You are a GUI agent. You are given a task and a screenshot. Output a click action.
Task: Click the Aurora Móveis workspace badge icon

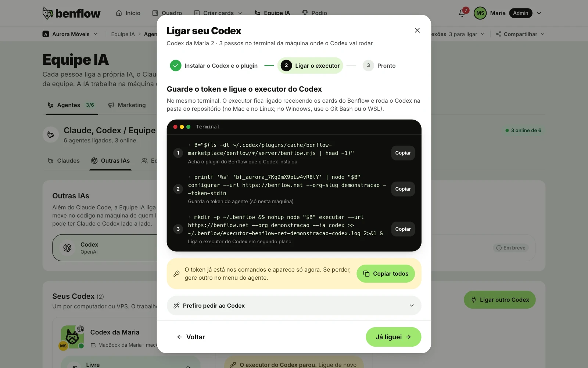pos(46,34)
